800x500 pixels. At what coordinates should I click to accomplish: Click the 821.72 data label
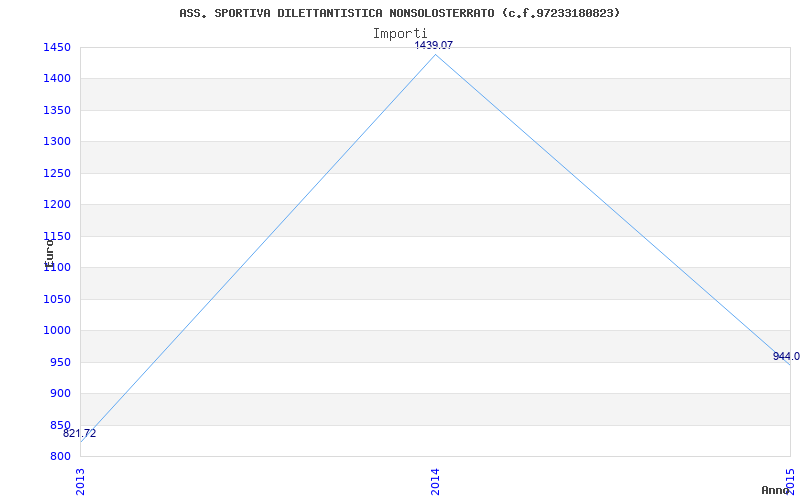coord(80,434)
